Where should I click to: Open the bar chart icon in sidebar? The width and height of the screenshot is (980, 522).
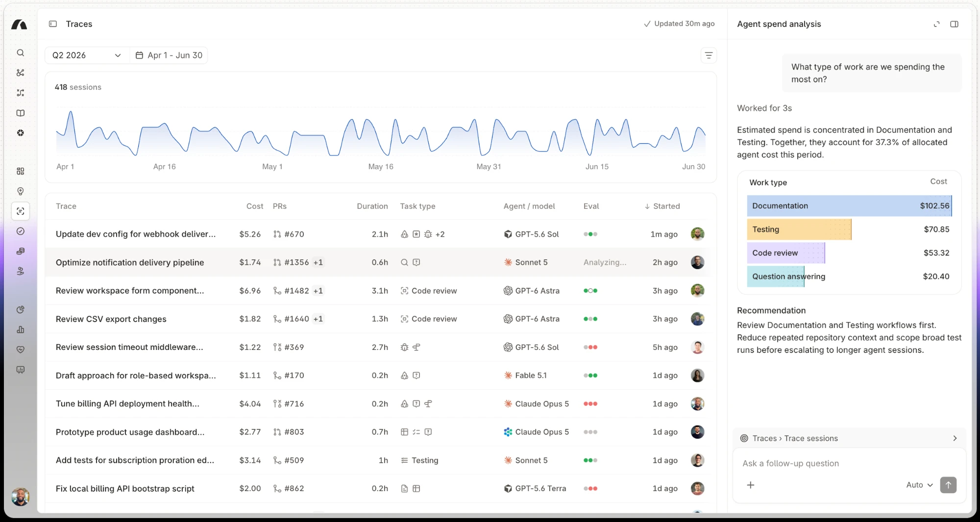tap(20, 330)
